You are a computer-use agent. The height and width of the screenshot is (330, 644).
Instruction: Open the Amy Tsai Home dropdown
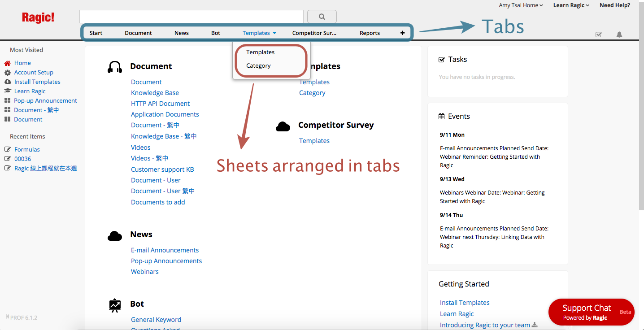[520, 5]
